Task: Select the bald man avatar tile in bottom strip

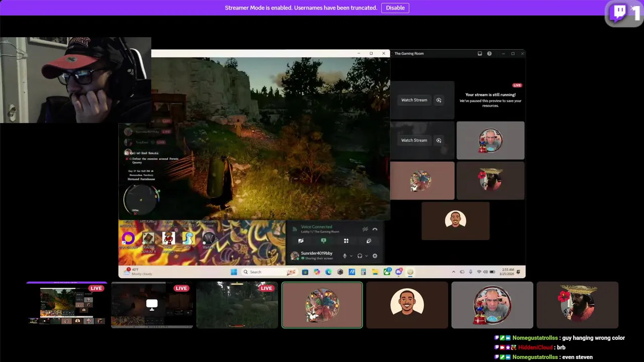Action: (x=492, y=305)
